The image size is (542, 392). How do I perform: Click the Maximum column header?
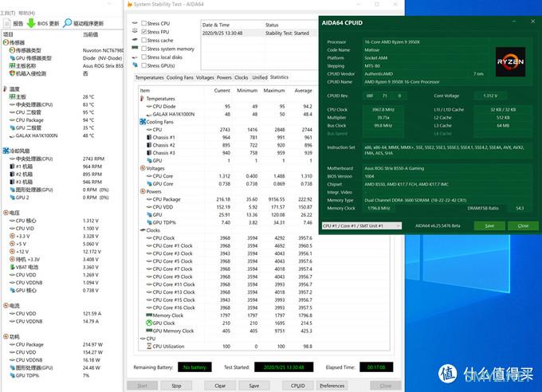pos(274,91)
